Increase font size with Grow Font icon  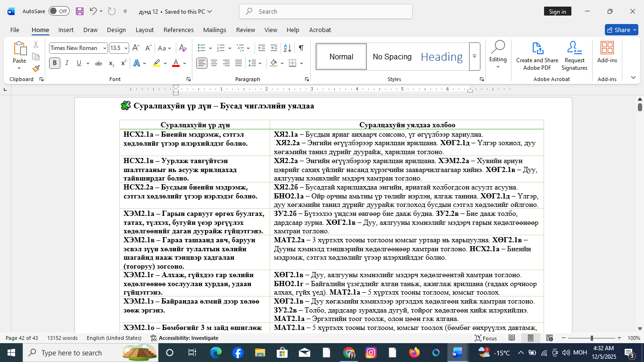click(x=136, y=48)
